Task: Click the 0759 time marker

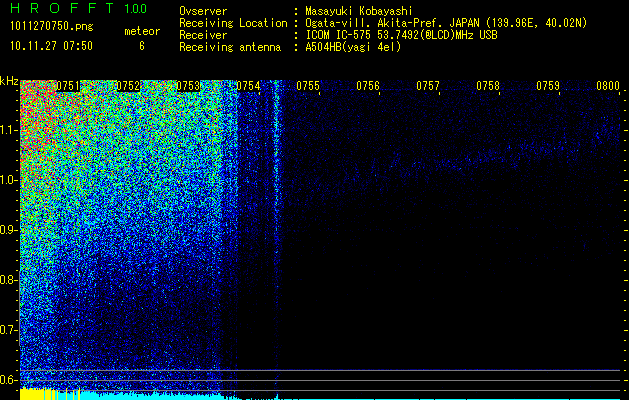Action: click(x=548, y=86)
